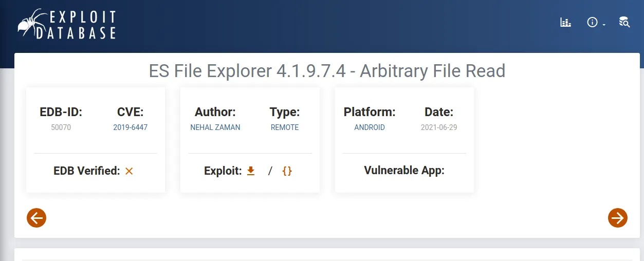Click the ES File Explorer title heading
Image resolution: width=644 pixels, height=261 pixels.
click(327, 70)
